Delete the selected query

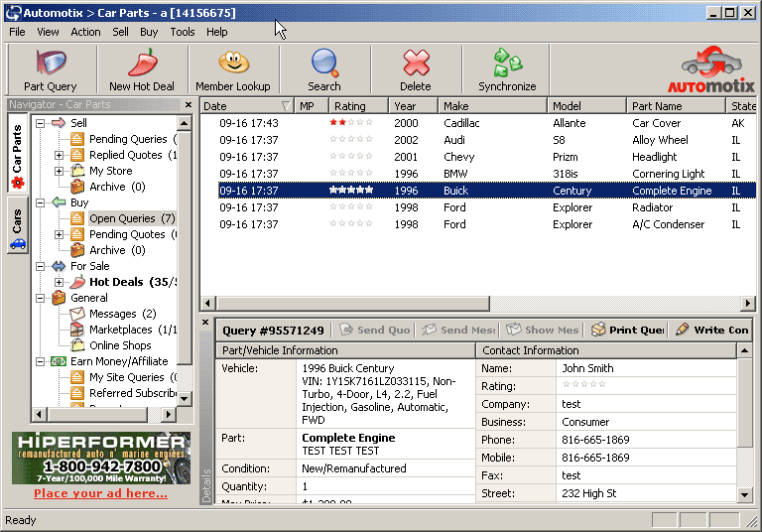pos(416,69)
